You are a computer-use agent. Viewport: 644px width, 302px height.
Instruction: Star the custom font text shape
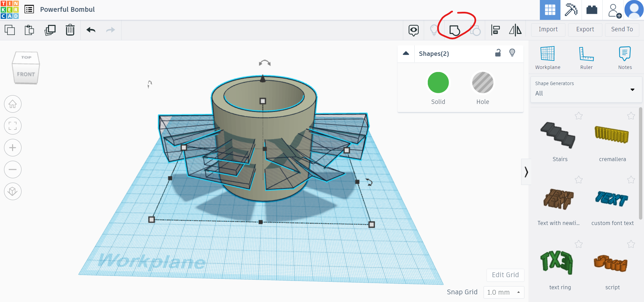631,180
